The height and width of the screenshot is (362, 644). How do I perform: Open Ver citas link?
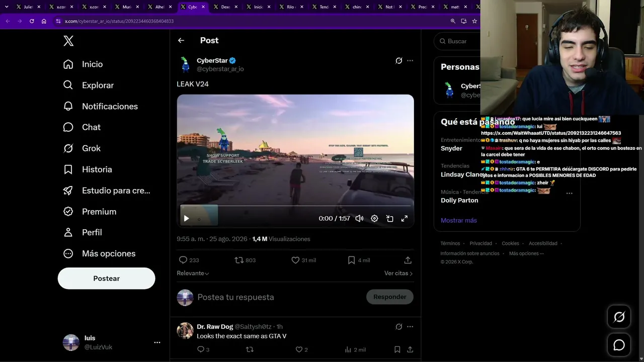tap(398, 273)
